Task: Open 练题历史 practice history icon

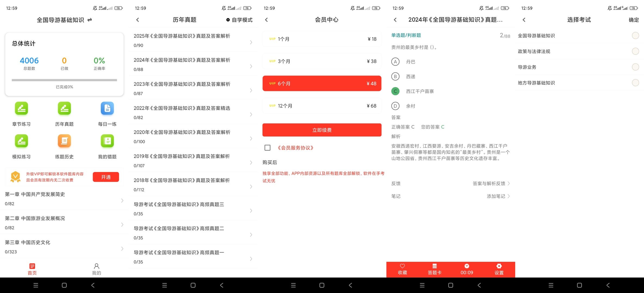Action: pyautogui.click(x=64, y=141)
